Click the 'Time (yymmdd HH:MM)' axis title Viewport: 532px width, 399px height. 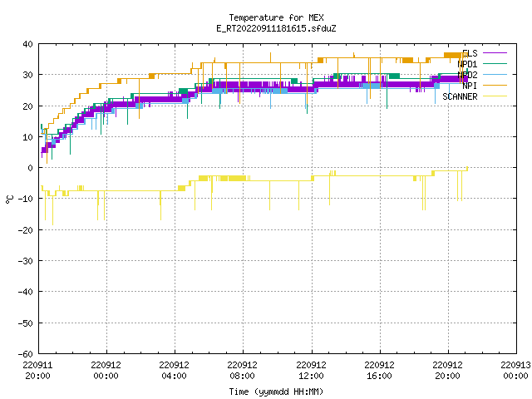tap(276, 392)
